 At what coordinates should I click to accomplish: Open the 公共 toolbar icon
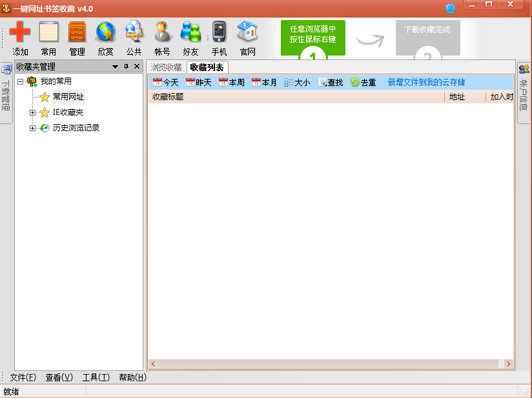click(x=134, y=32)
